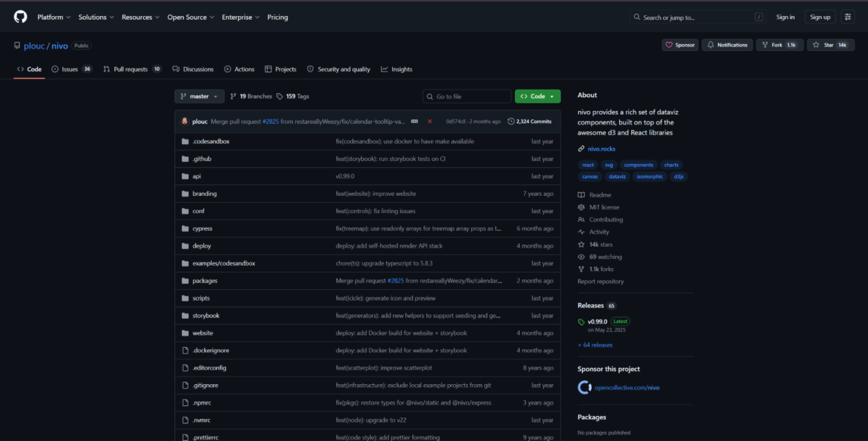The width and height of the screenshot is (868, 441).
Task: Click the search magnifier icon in header
Action: pyautogui.click(x=637, y=17)
